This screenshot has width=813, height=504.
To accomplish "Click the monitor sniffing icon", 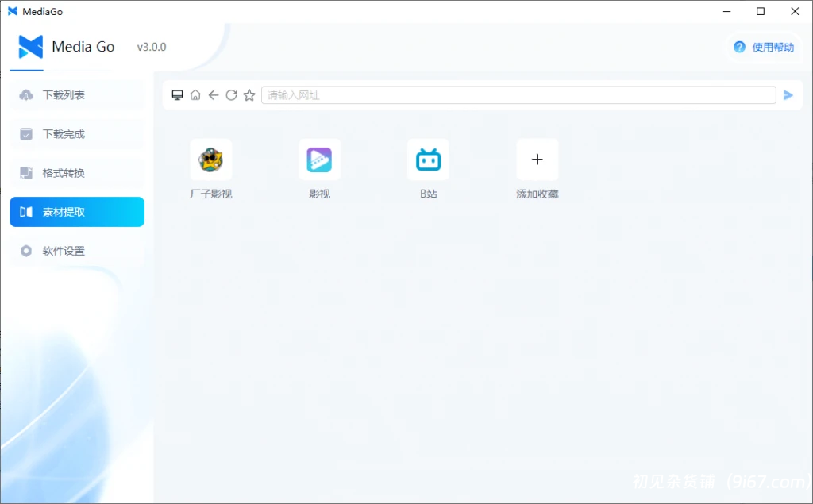I will 178,94.
